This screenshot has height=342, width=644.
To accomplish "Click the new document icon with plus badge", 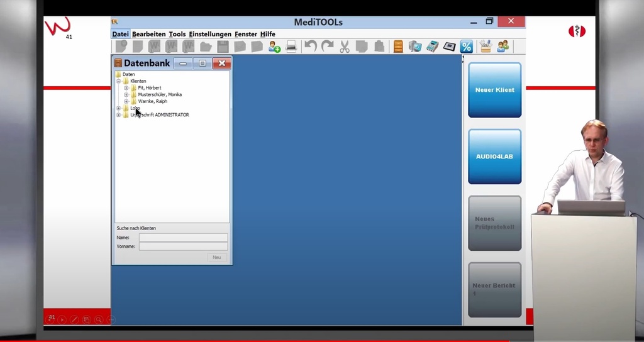I will pyautogui.click(x=121, y=47).
